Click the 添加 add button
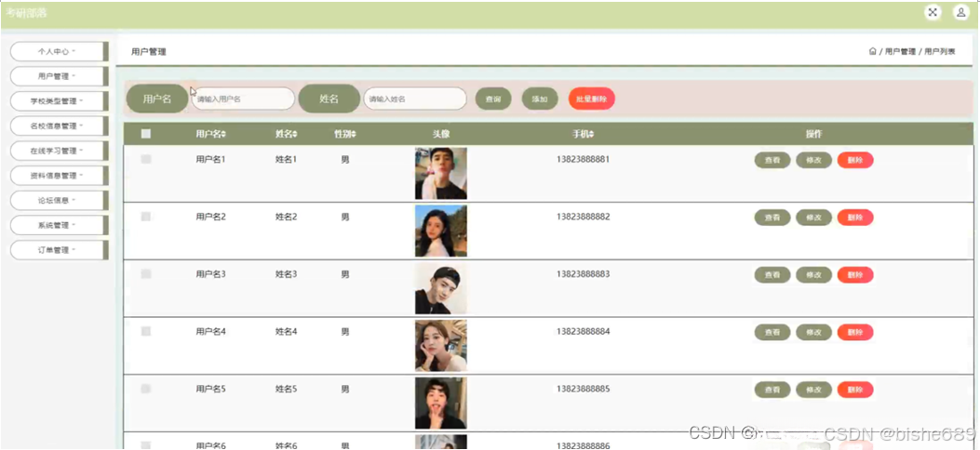The height and width of the screenshot is (450, 980). [x=540, y=99]
